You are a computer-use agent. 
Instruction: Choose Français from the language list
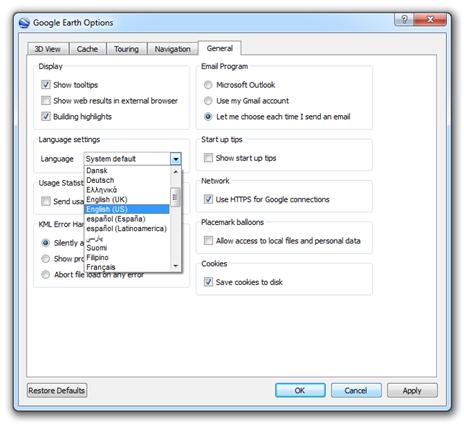(127, 267)
